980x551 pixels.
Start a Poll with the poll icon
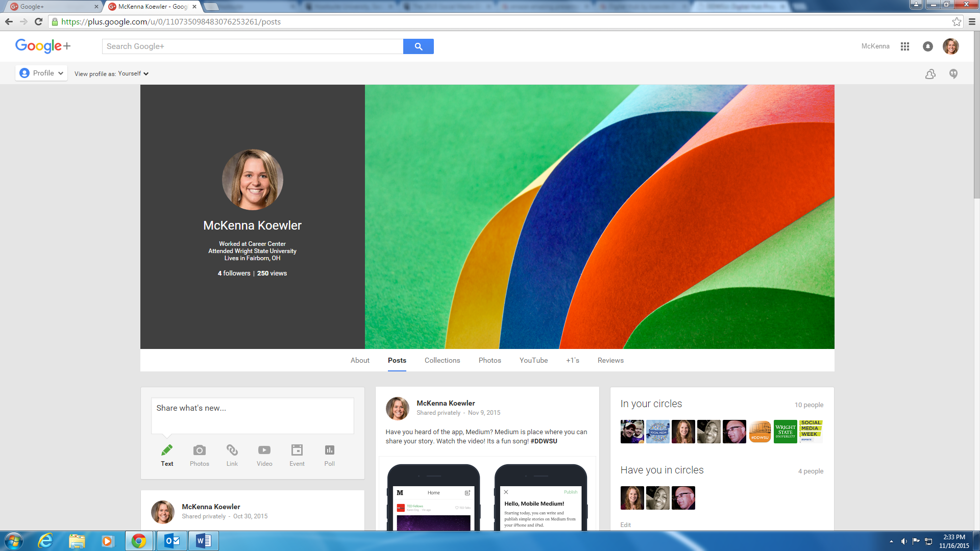(x=330, y=450)
